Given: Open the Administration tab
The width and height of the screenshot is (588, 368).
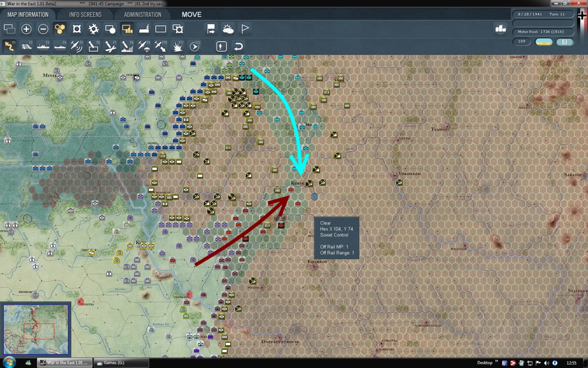Looking at the screenshot, I should click(x=142, y=14).
